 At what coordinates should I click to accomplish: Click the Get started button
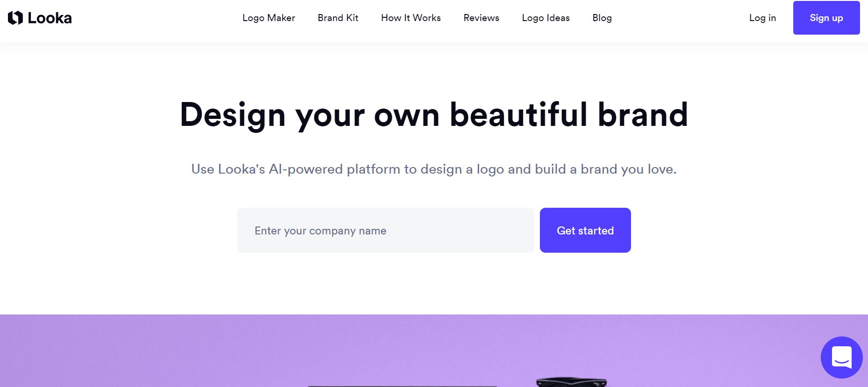(x=585, y=230)
